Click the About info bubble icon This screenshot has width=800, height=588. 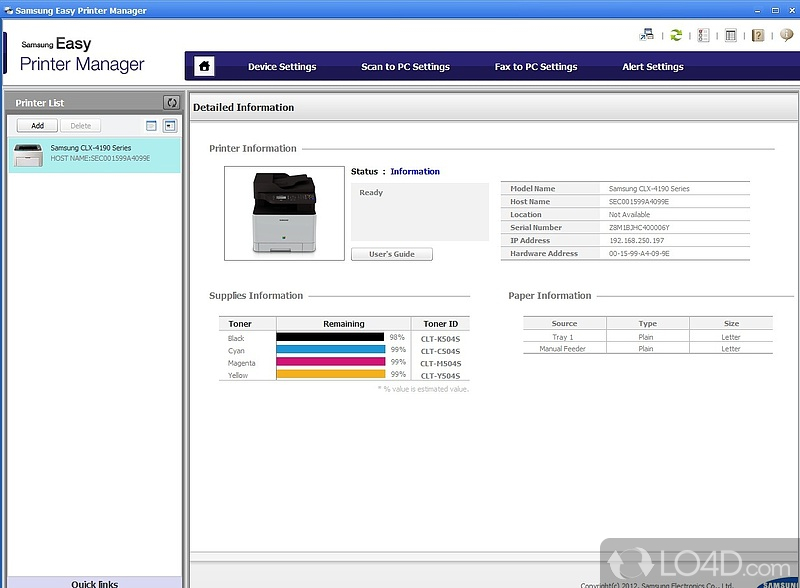tap(785, 35)
